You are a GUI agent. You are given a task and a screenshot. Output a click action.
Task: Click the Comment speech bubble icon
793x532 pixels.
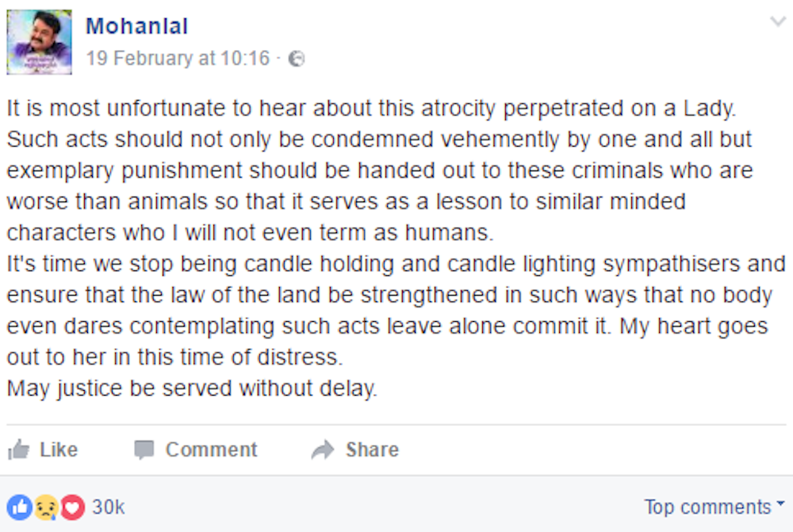point(144,450)
